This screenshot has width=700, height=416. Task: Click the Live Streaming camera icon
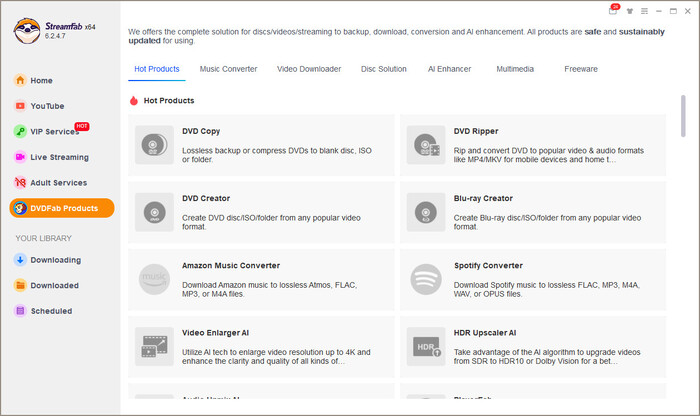click(x=20, y=157)
